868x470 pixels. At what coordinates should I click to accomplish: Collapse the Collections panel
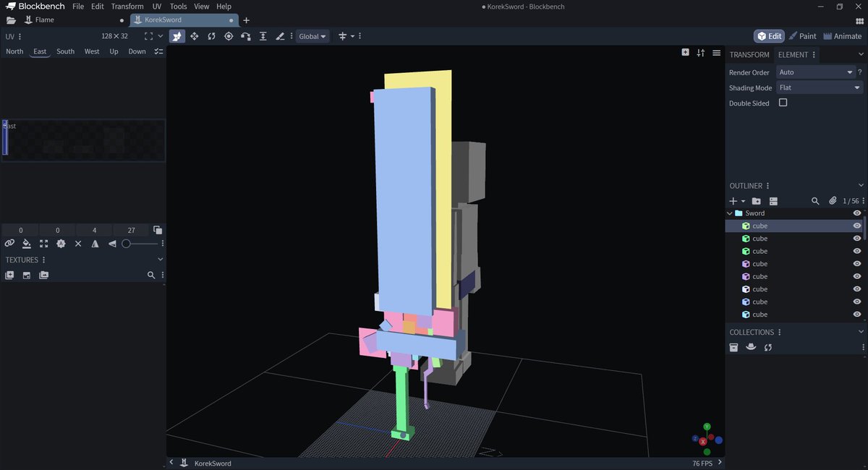pos(861,332)
